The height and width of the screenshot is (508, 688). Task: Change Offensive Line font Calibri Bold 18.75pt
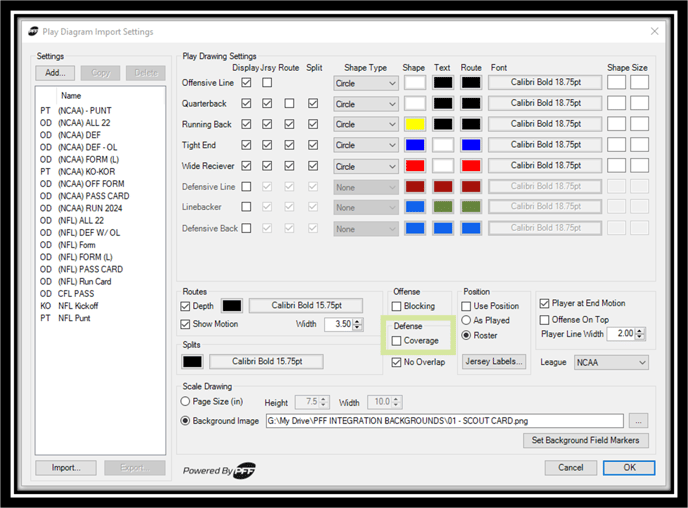pos(545,82)
